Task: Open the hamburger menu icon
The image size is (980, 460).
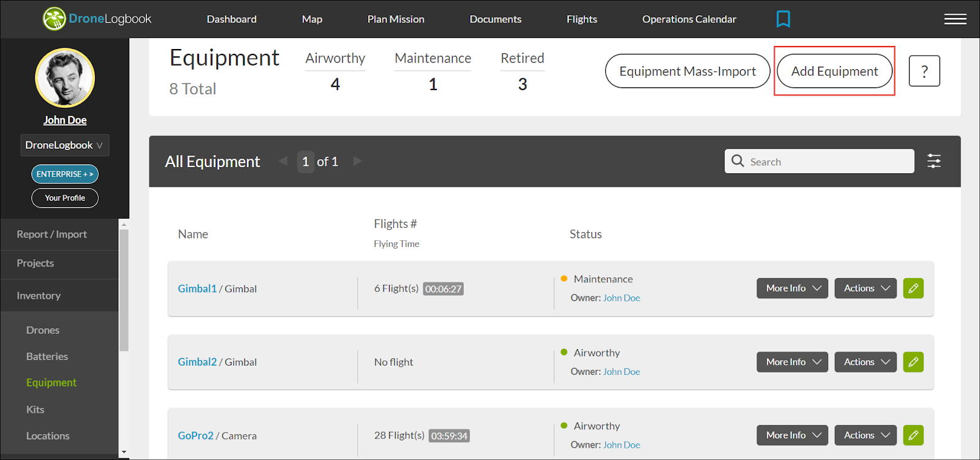Action: pyautogui.click(x=955, y=19)
